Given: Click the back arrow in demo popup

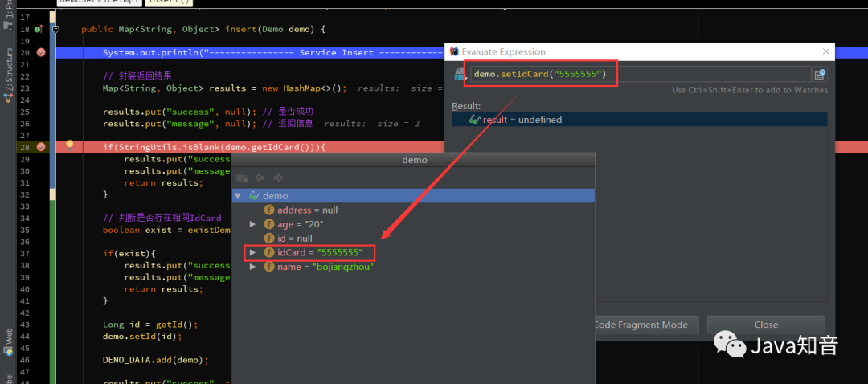Looking at the screenshot, I should pyautogui.click(x=259, y=178).
